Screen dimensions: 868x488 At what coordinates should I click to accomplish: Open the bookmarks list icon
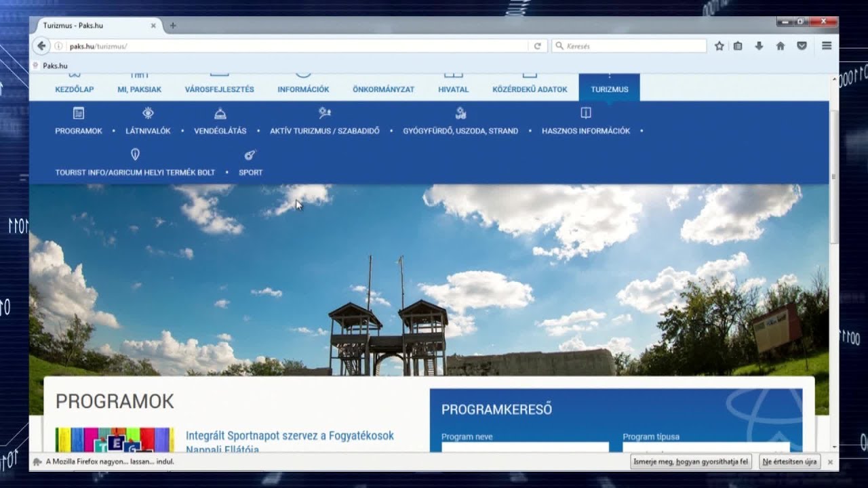coord(738,46)
